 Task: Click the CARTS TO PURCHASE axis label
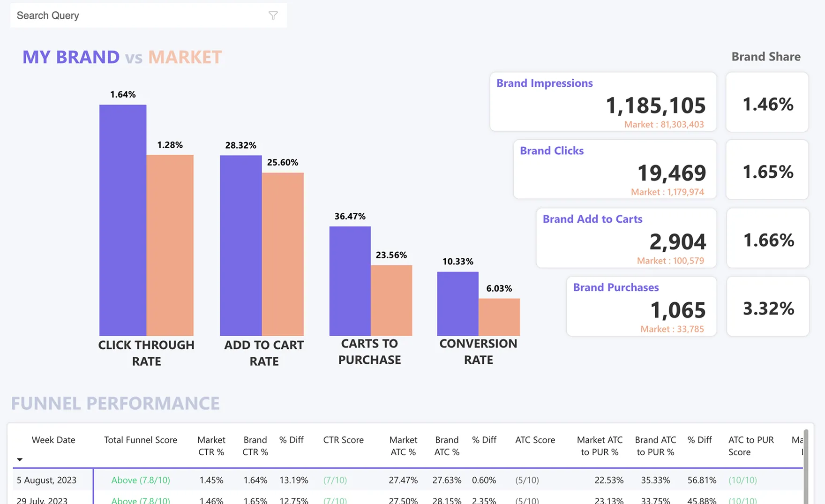tap(369, 352)
